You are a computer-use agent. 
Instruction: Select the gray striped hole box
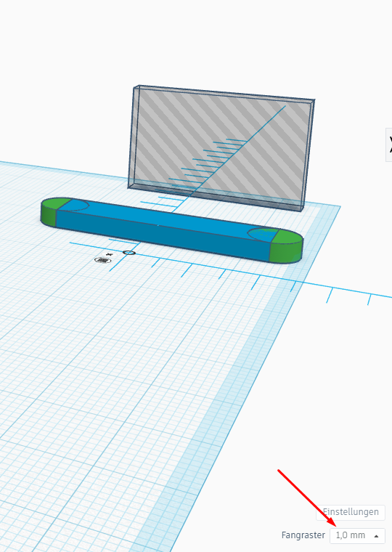click(221, 148)
